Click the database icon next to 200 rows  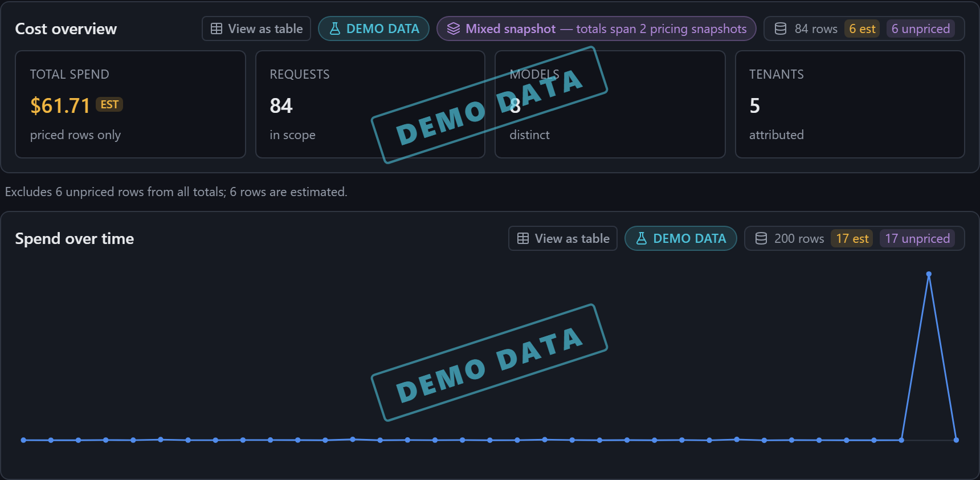pyautogui.click(x=761, y=238)
